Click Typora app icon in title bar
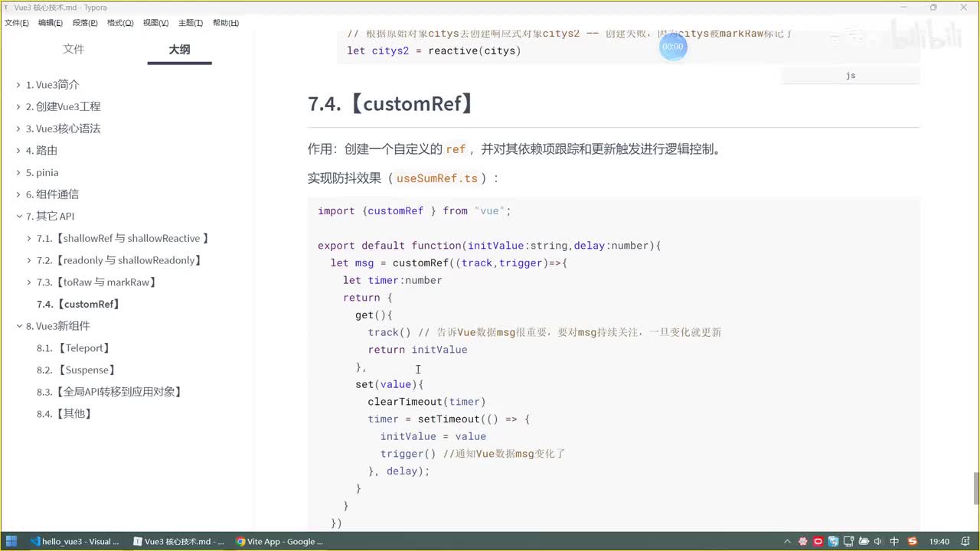Screen dimensions: 980x551 tap(6, 7)
